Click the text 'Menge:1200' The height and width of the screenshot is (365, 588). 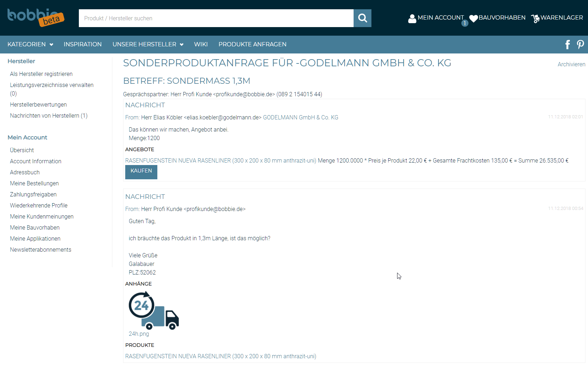click(144, 138)
